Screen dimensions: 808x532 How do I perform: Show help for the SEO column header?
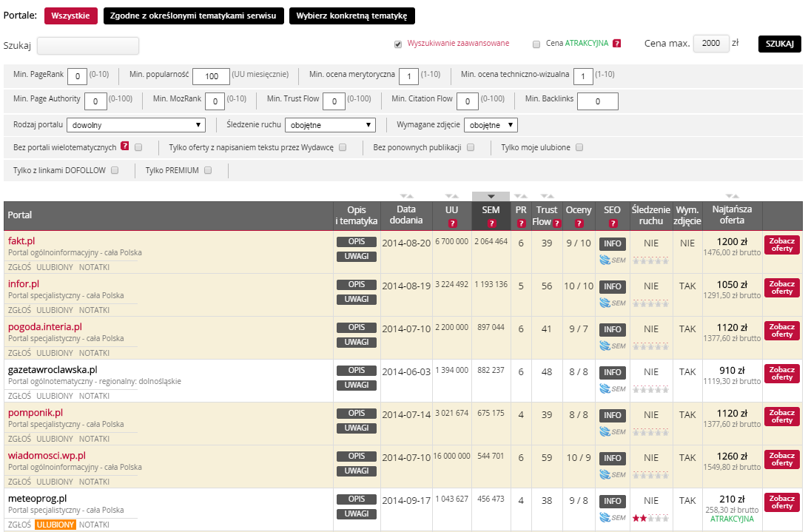[612, 223]
